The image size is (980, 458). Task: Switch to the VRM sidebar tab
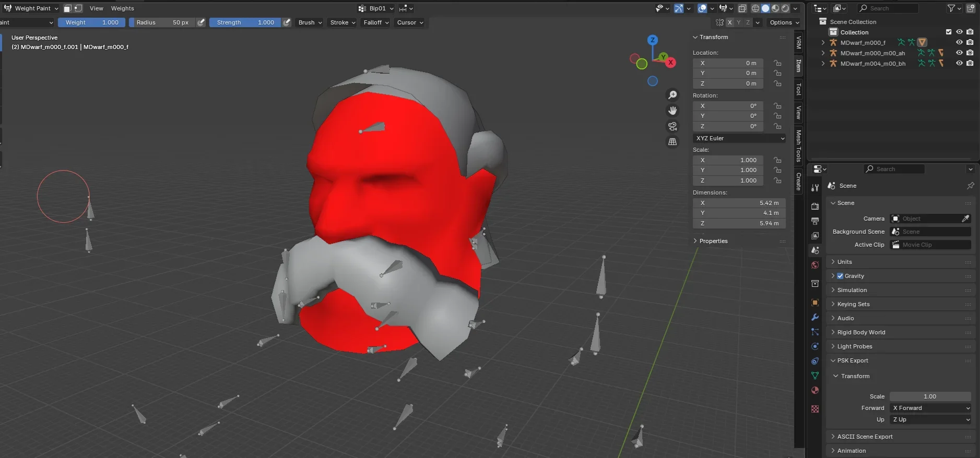[x=798, y=42]
